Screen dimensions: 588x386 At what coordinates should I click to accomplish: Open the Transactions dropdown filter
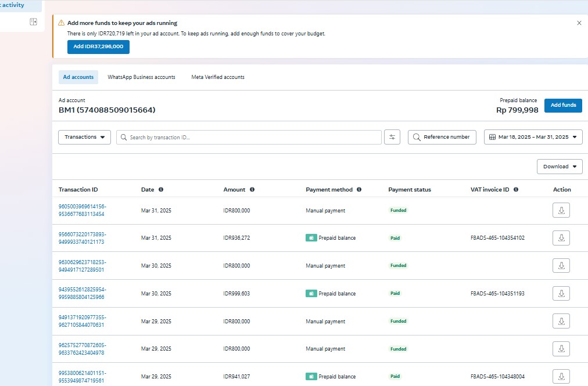[x=84, y=137]
